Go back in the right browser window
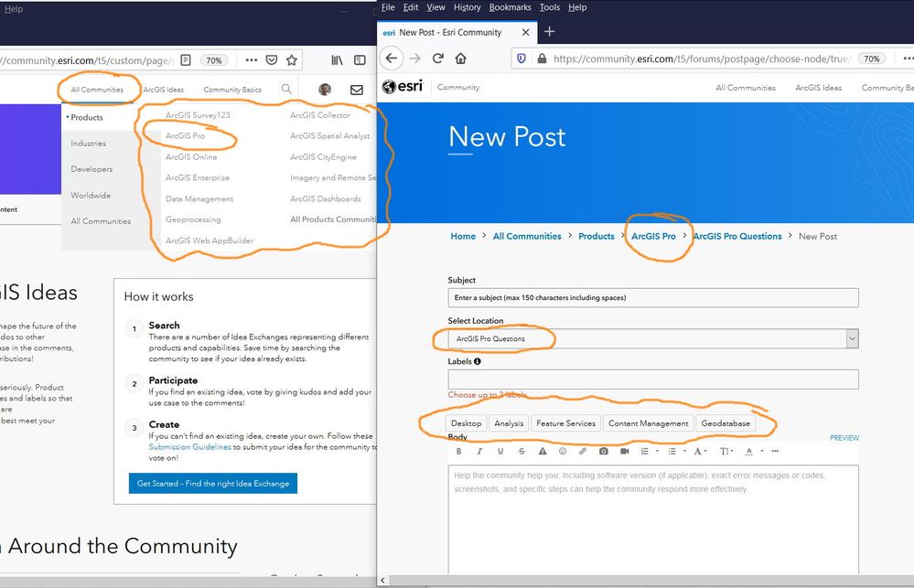This screenshot has width=914, height=588. 392,59
